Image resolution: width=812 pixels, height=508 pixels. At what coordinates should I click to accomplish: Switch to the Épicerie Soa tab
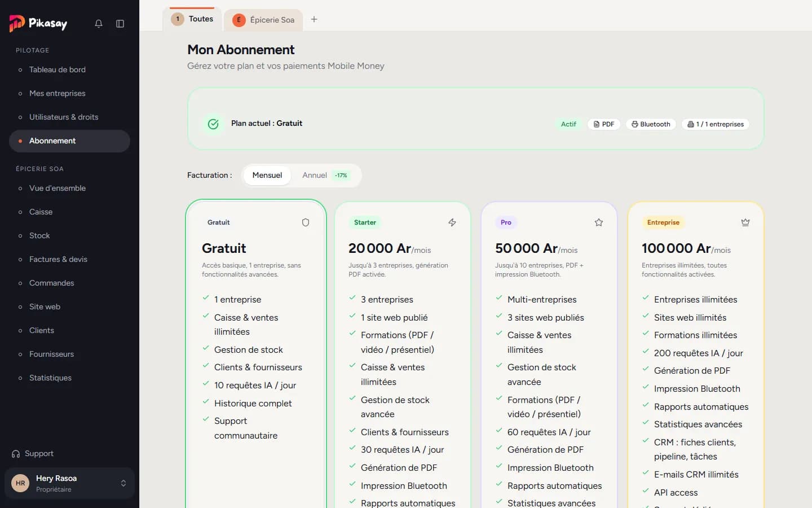263,20
